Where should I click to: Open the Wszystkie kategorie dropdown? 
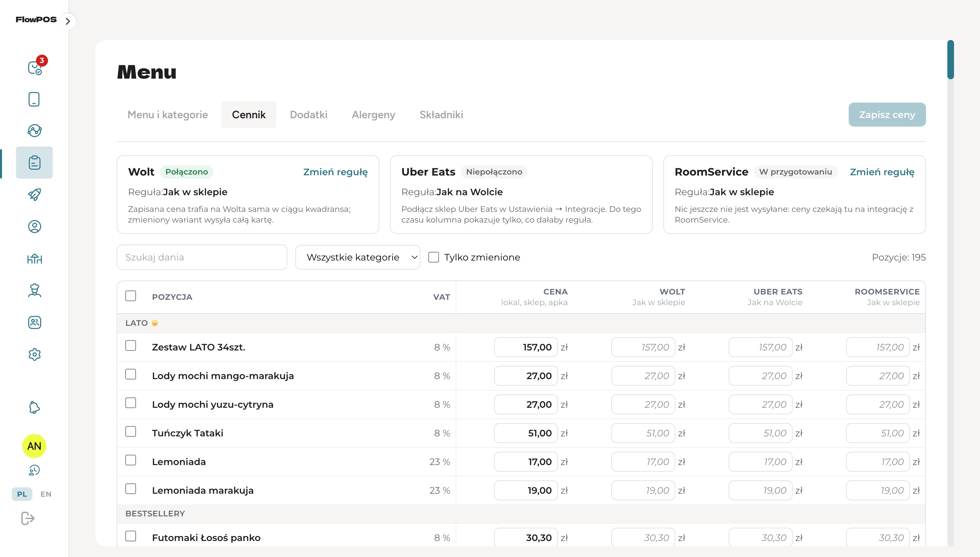(x=357, y=257)
